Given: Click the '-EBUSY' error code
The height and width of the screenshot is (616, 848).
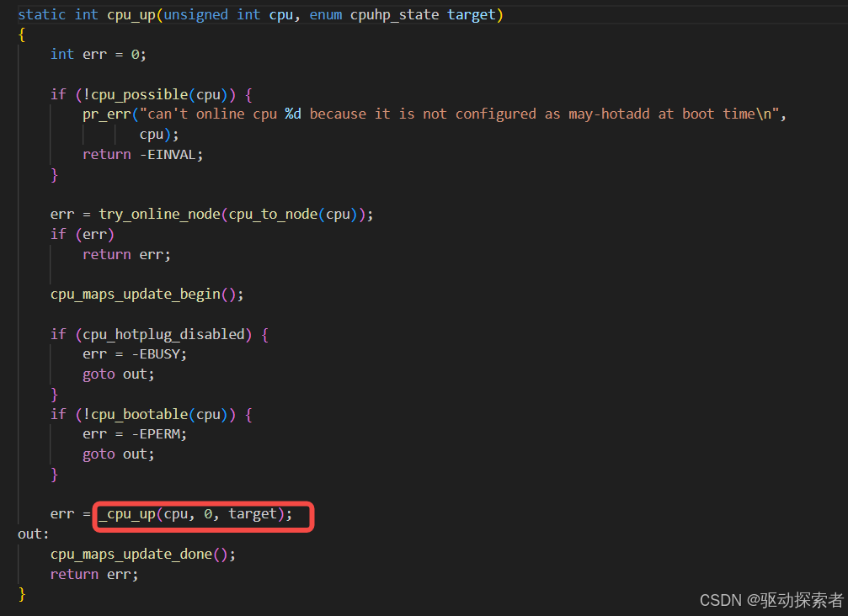Looking at the screenshot, I should click(x=156, y=354).
